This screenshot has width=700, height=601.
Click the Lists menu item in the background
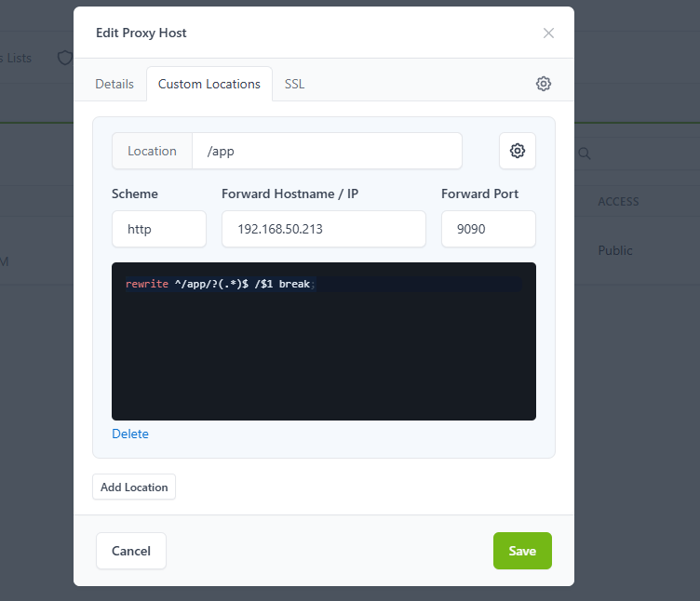(17, 58)
